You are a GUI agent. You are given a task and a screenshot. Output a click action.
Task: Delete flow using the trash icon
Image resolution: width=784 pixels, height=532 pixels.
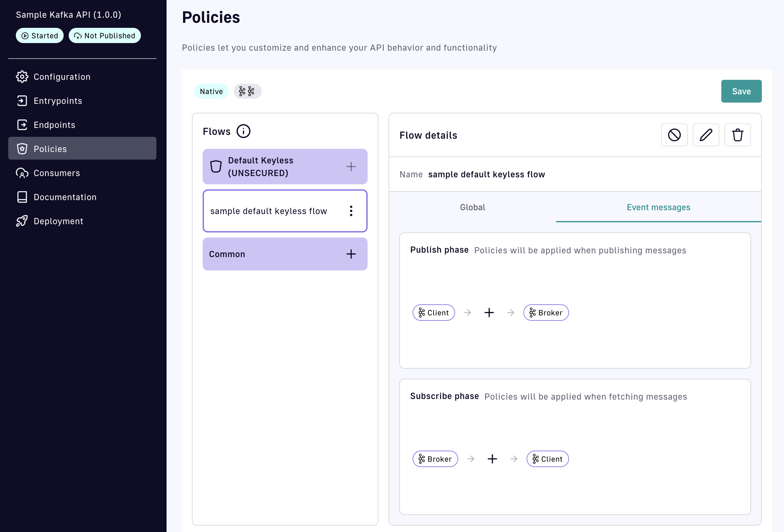(x=737, y=135)
